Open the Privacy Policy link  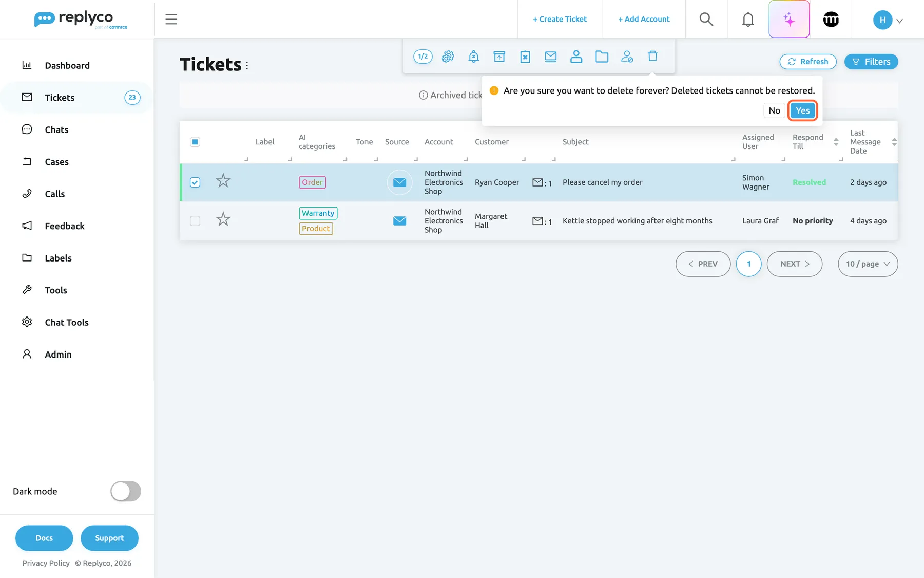[46, 563]
